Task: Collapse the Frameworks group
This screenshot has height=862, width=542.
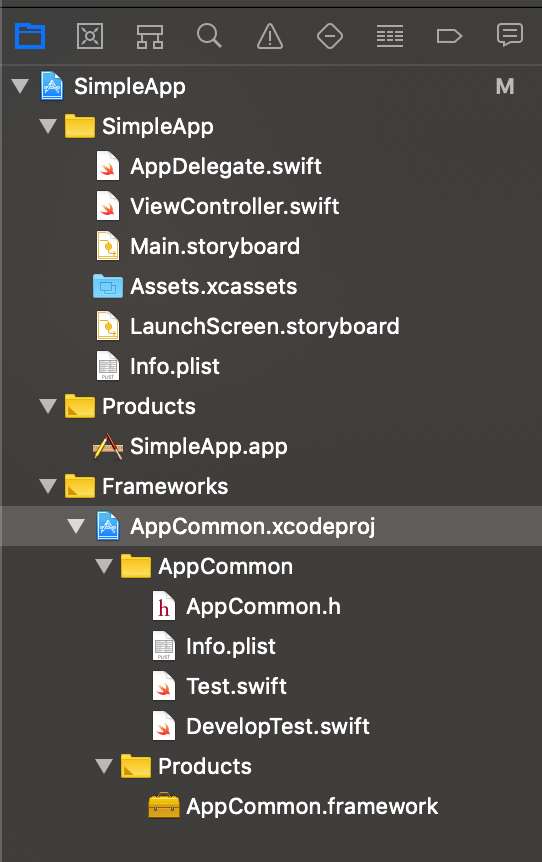Action: point(48,486)
